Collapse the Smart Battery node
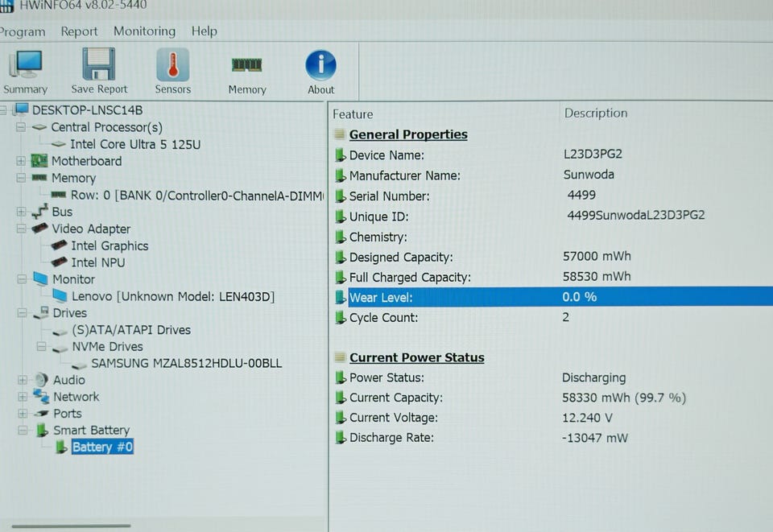Viewport: 773px width, 532px height. pos(23,430)
